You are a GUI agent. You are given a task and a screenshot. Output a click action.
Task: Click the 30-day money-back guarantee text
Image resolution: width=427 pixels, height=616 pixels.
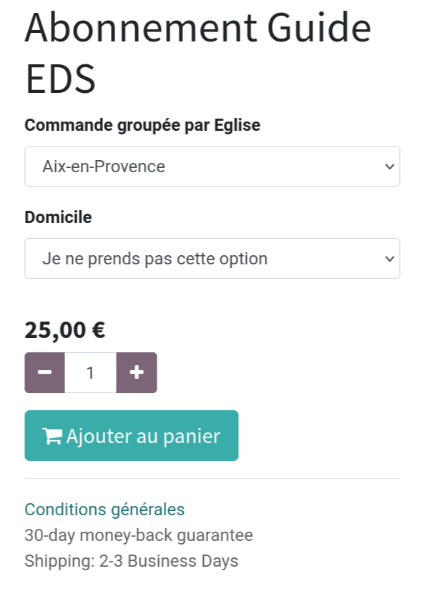click(x=139, y=535)
